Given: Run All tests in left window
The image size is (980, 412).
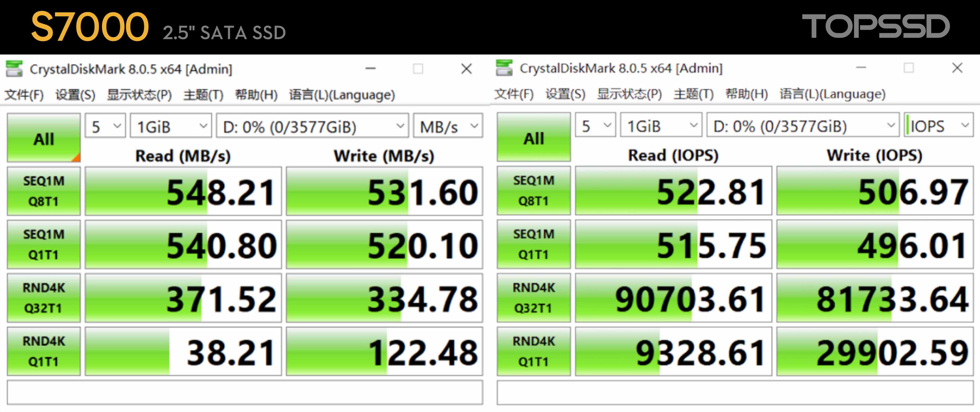Looking at the screenshot, I should click(44, 138).
